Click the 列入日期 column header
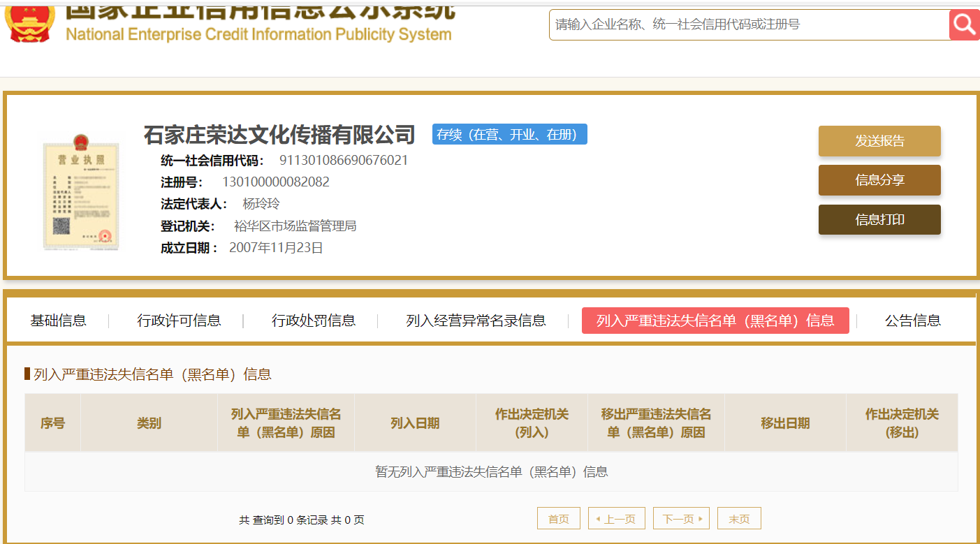The image size is (980, 544). 415,423
